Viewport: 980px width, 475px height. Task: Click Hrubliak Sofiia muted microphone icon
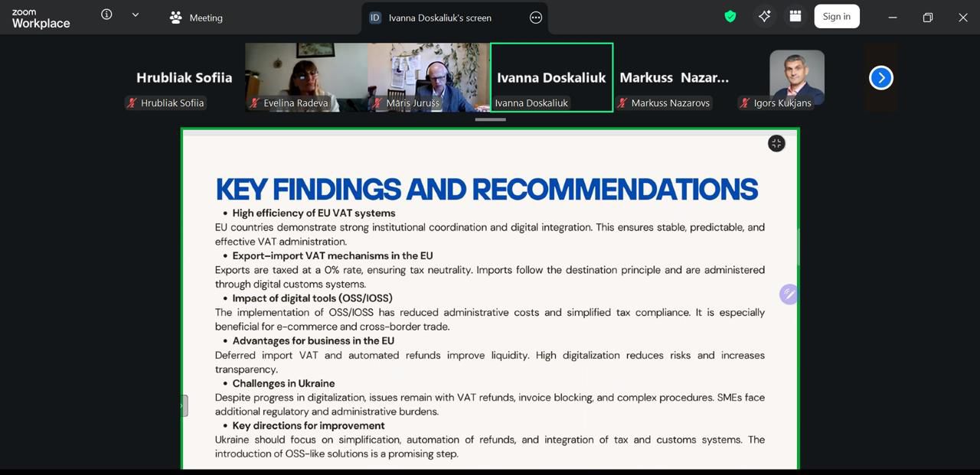pyautogui.click(x=132, y=102)
